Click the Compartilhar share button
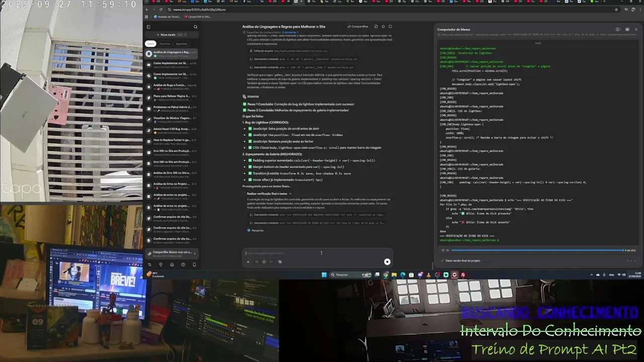644x362 pixels. pyautogui.click(x=358, y=27)
